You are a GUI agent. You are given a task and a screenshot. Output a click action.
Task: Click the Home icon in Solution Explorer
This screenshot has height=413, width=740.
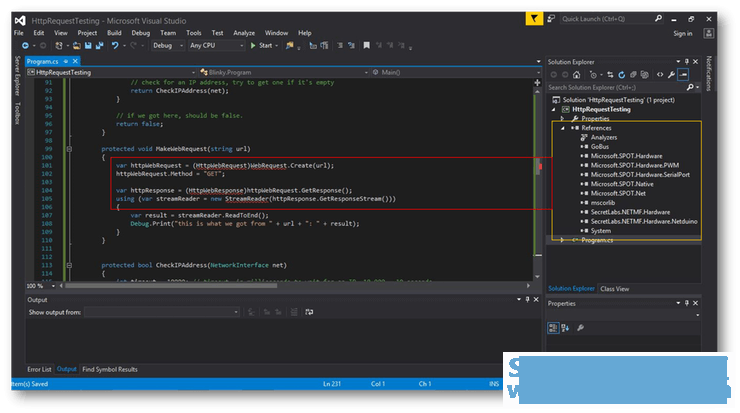576,75
